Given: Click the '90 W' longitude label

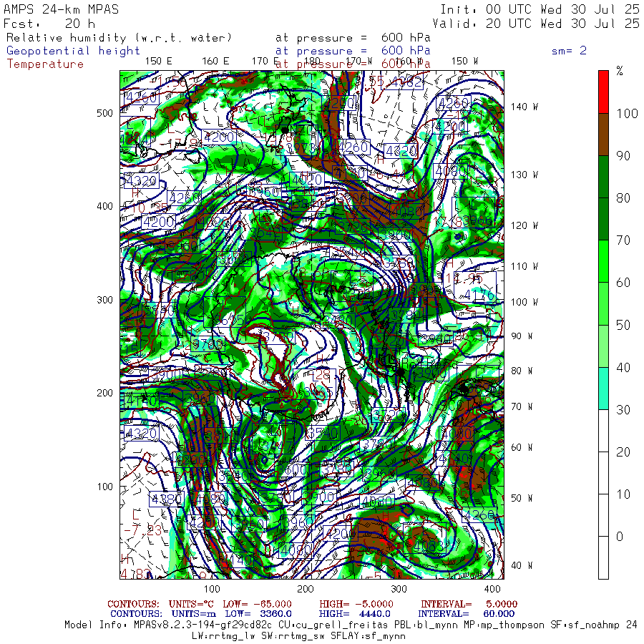Looking at the screenshot, I should pos(522,336).
